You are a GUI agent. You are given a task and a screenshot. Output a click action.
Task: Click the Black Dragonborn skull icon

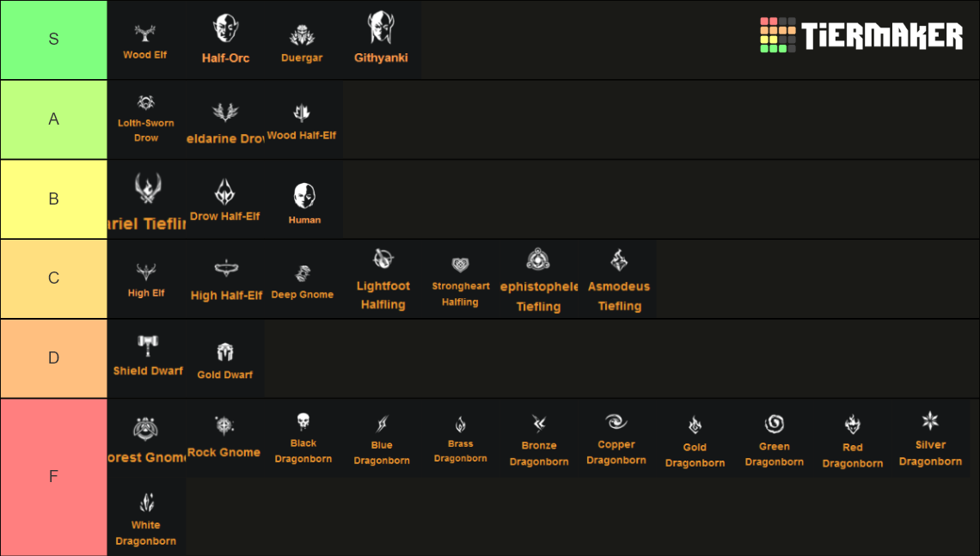click(x=303, y=422)
